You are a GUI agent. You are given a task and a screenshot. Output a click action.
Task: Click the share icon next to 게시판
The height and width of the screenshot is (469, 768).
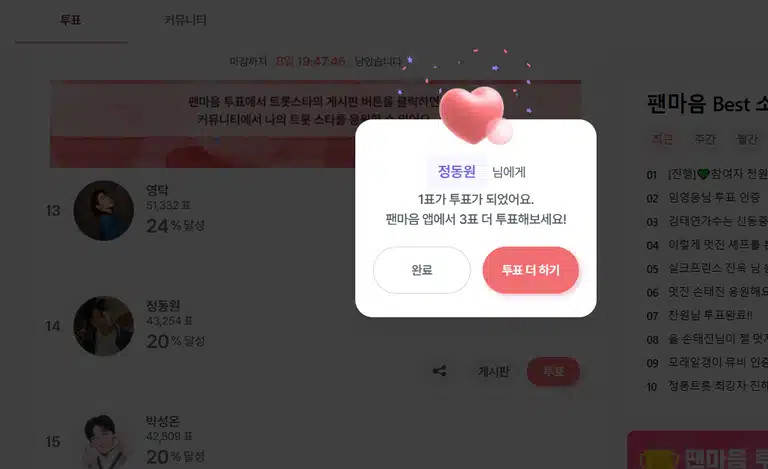439,371
